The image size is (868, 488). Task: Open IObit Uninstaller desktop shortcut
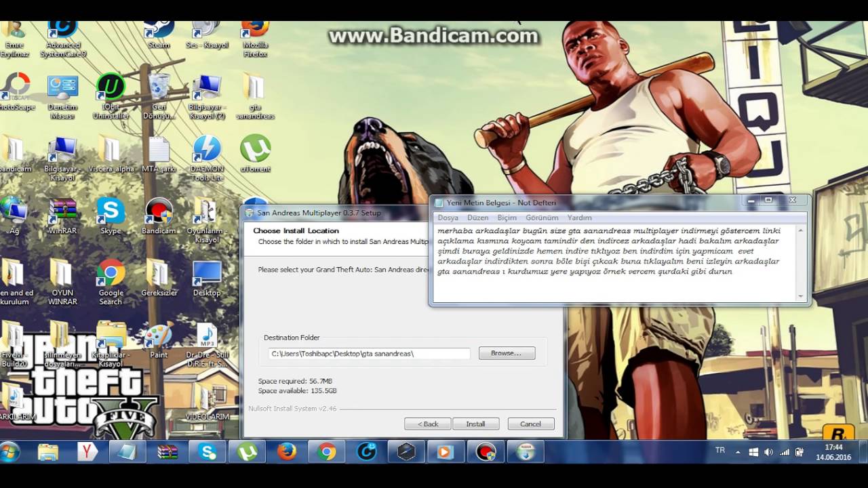point(111,97)
